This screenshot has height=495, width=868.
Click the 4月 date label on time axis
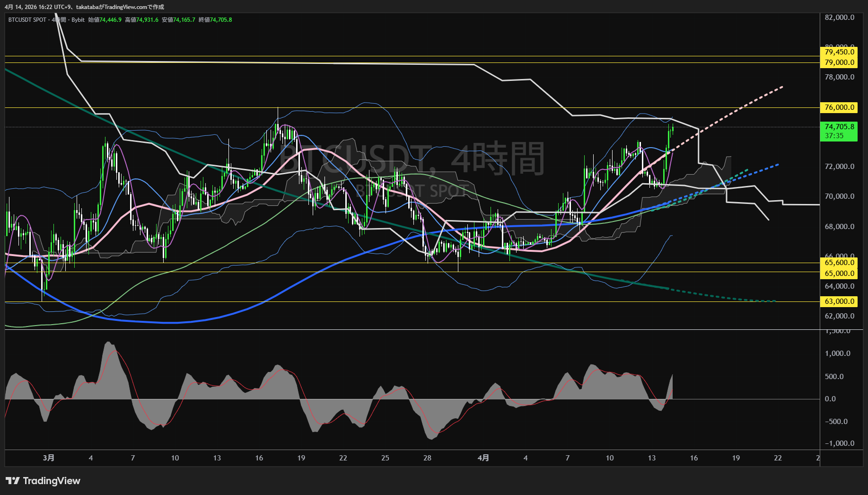(483, 458)
